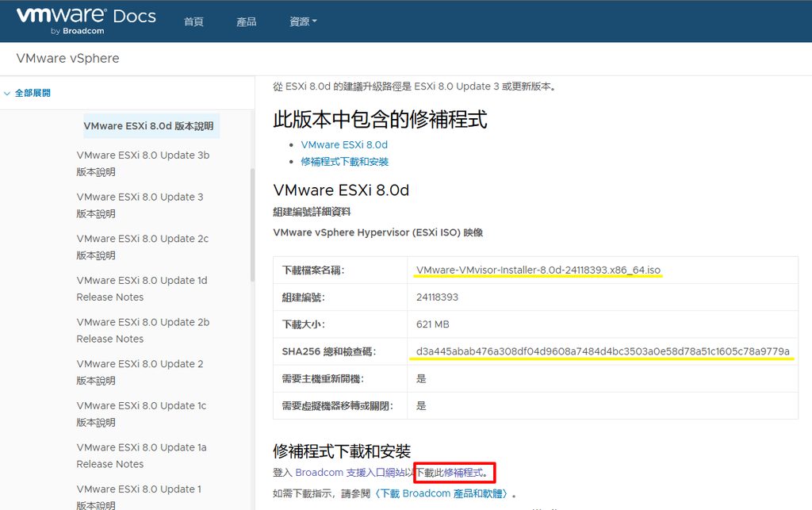
Task: Open the 首頁 menu item
Action: 193,21
